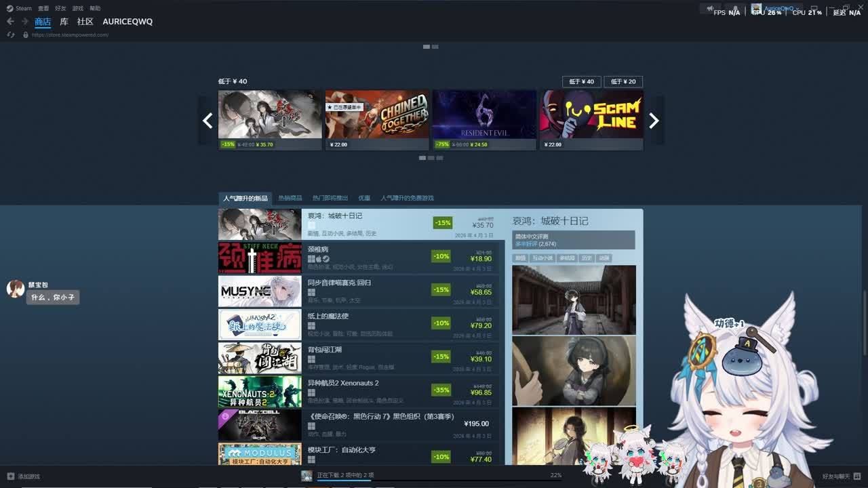This screenshot has height=488, width=868.
Task: Click the lock icon beside the store URL
Action: [25, 35]
